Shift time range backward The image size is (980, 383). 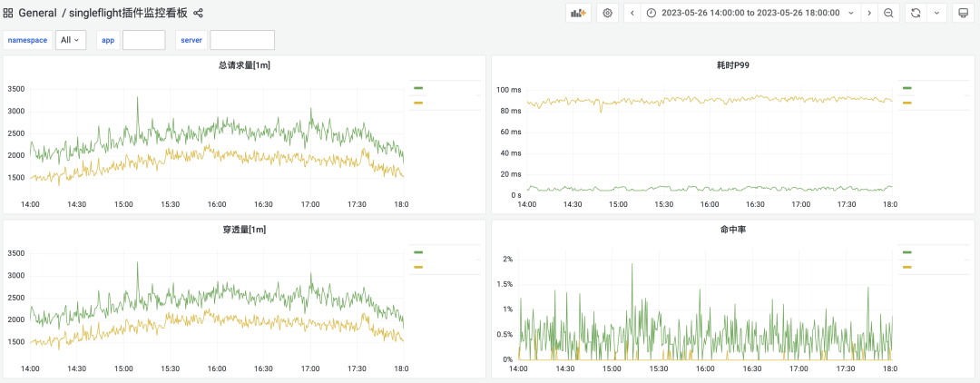[x=632, y=13]
